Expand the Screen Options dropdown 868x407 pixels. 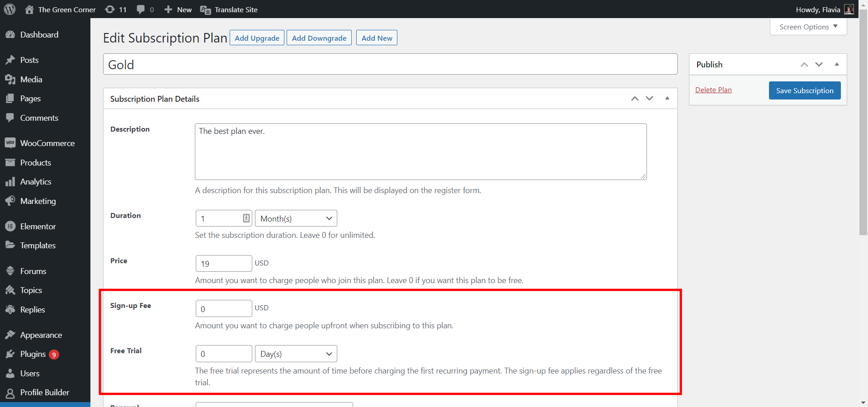(808, 27)
